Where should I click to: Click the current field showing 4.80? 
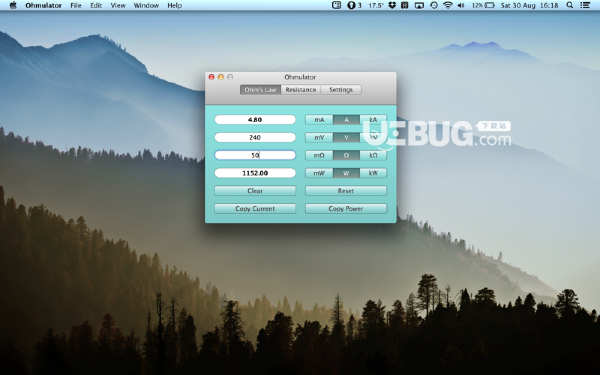pos(255,119)
